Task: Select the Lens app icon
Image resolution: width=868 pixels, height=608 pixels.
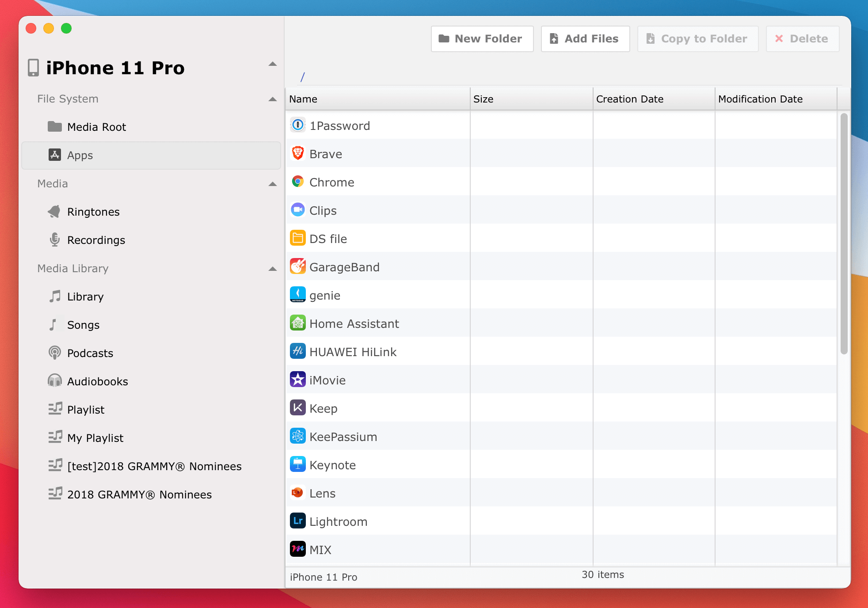Action: (298, 493)
